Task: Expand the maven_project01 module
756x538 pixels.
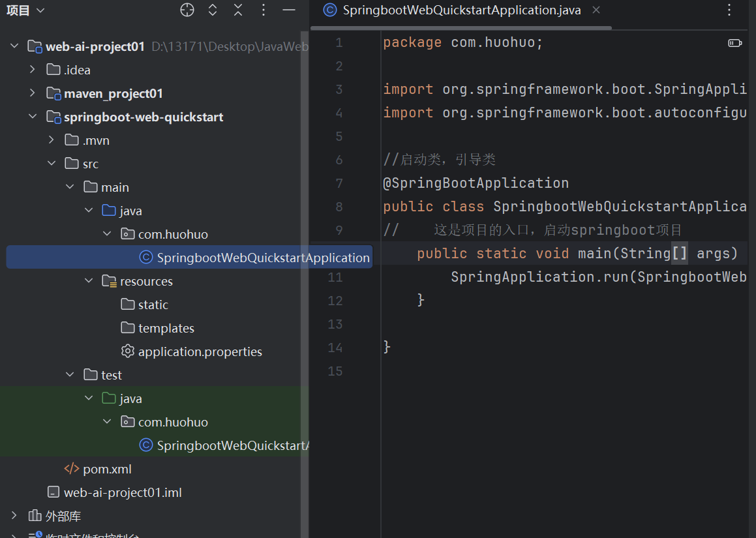Action: click(33, 93)
